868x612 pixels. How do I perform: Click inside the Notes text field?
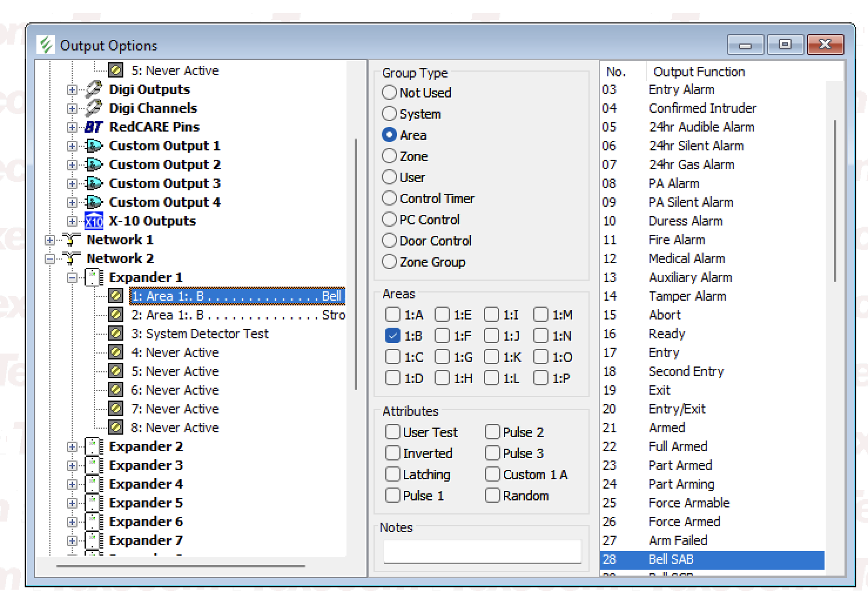tap(482, 552)
